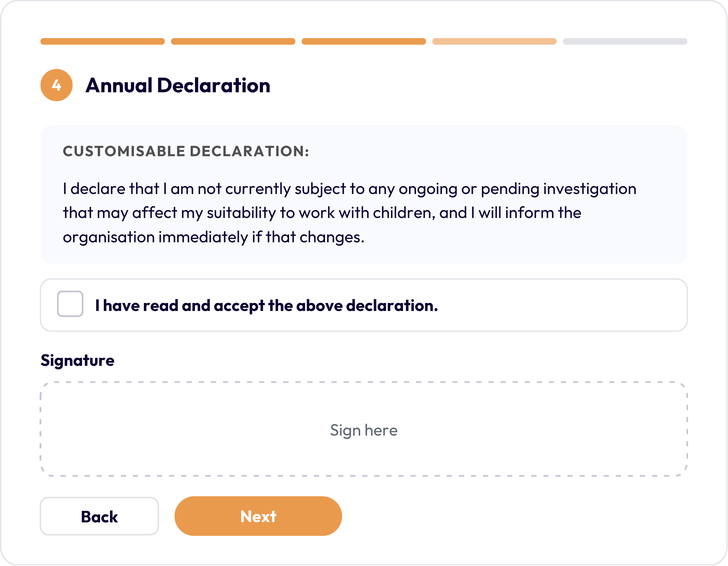Go back with the Back button
Image resolution: width=728 pixels, height=566 pixels.
99,516
